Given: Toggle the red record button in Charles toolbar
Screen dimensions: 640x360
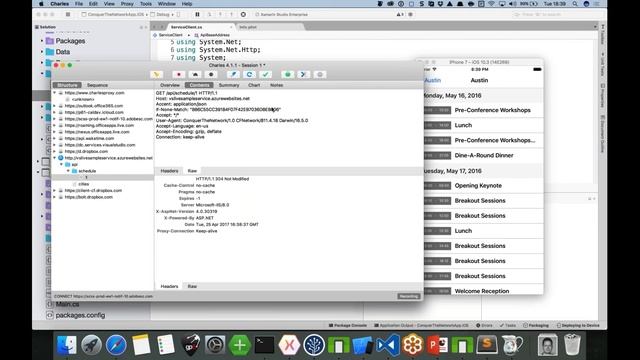Looking at the screenshot, I should click(x=178, y=74).
